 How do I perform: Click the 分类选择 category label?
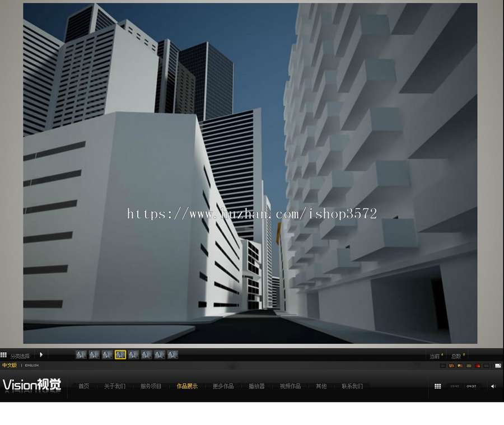20,356
